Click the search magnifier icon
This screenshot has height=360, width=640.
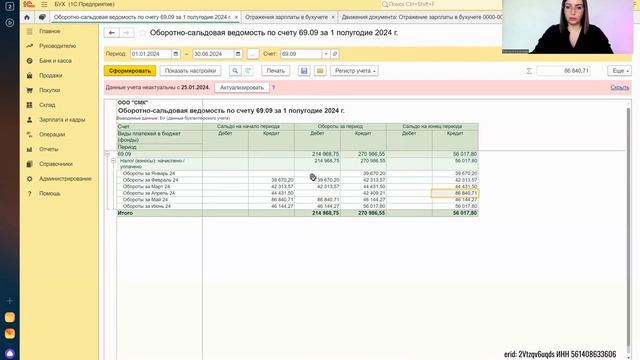(x=235, y=71)
